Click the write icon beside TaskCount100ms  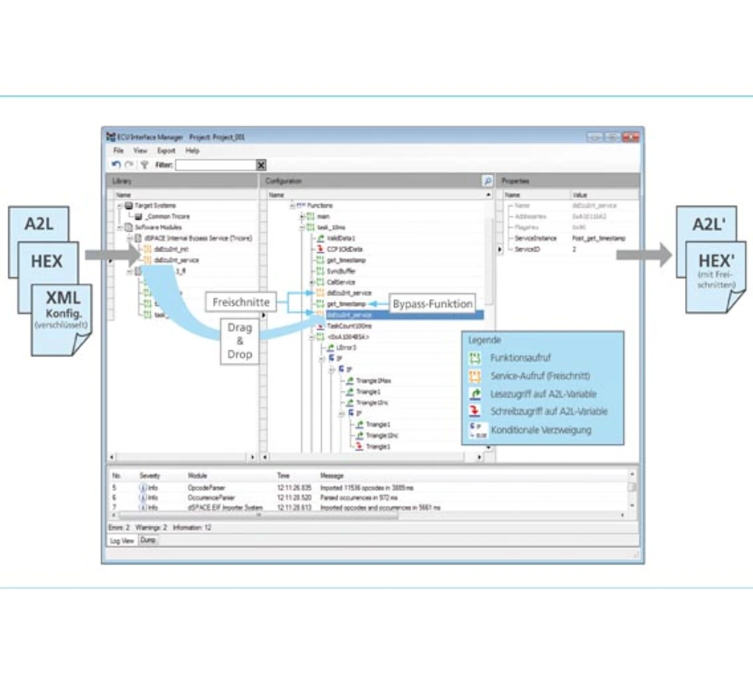pos(321,326)
